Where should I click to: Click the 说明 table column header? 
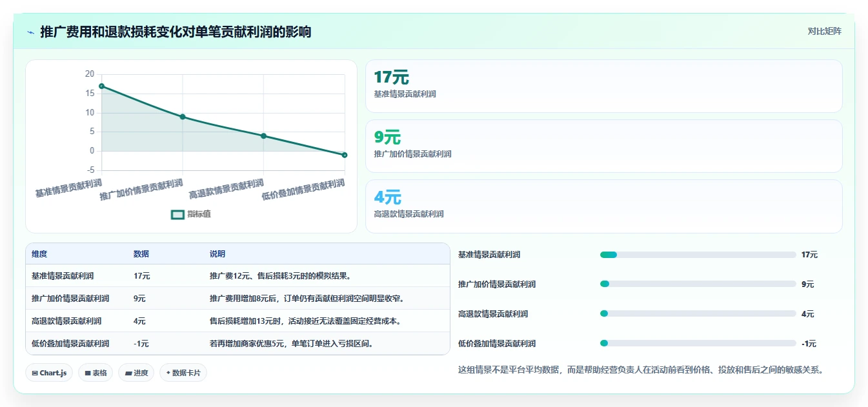(217, 254)
